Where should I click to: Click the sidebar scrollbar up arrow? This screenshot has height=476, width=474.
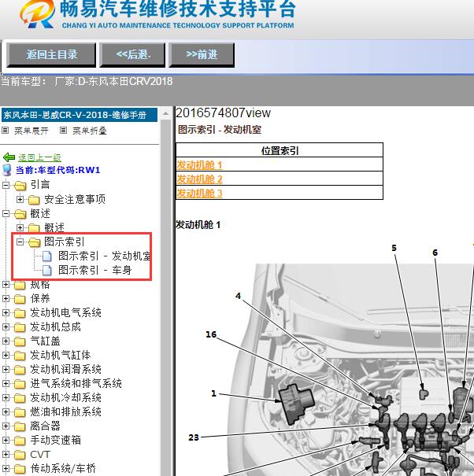(x=165, y=113)
